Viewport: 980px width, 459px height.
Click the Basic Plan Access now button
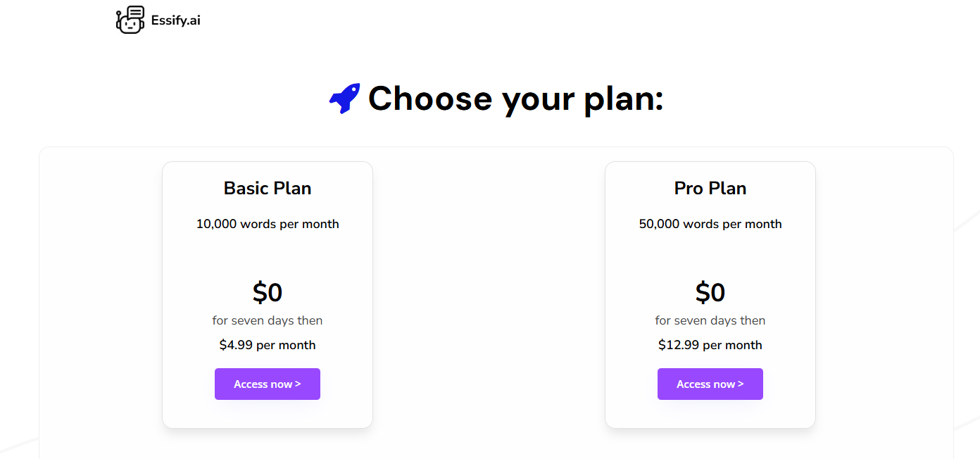point(268,384)
